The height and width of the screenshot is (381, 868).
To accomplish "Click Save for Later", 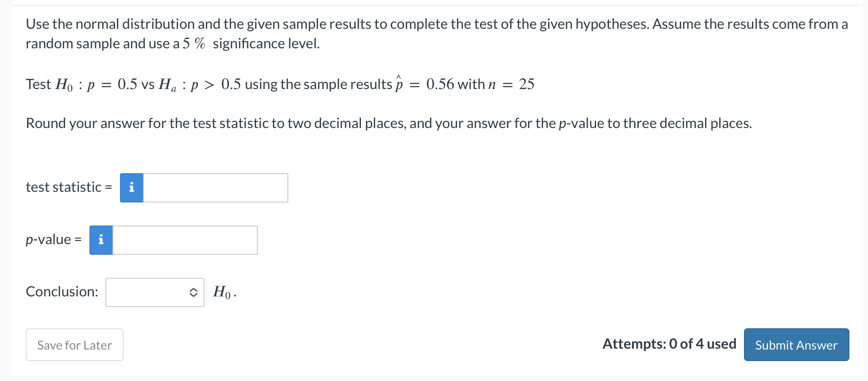I will [x=74, y=345].
